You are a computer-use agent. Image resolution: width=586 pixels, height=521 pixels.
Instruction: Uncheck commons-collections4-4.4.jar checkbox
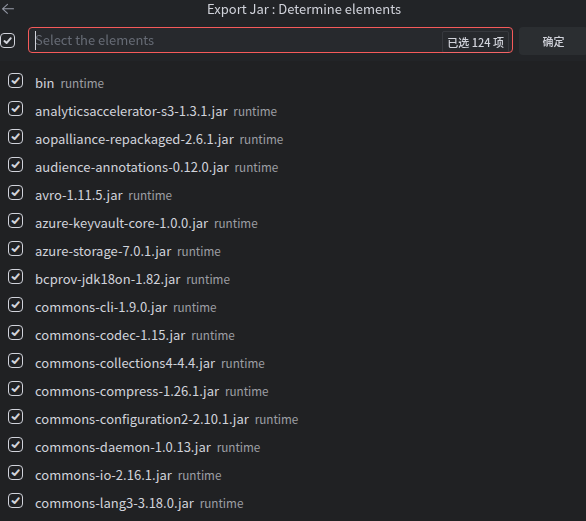click(x=16, y=361)
